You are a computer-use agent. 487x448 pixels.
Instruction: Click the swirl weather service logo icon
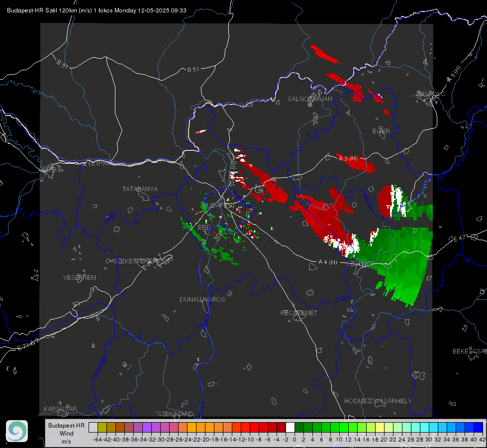pyautogui.click(x=17, y=431)
